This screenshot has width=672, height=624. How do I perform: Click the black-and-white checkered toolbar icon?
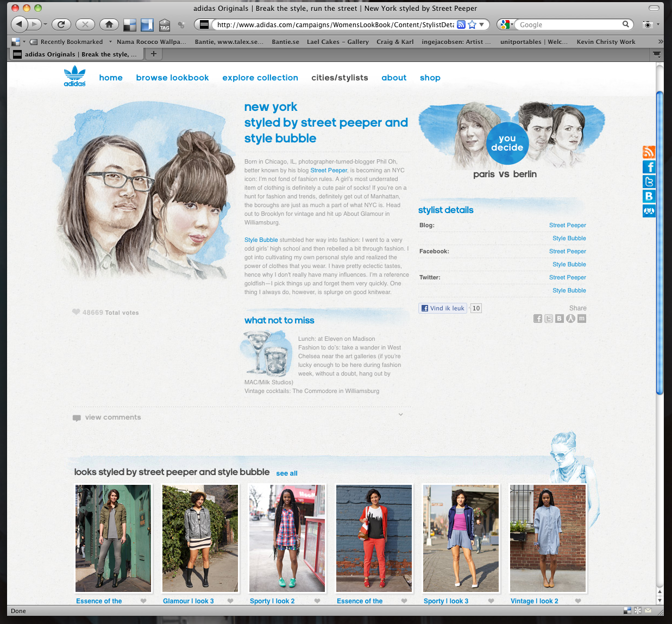[130, 24]
